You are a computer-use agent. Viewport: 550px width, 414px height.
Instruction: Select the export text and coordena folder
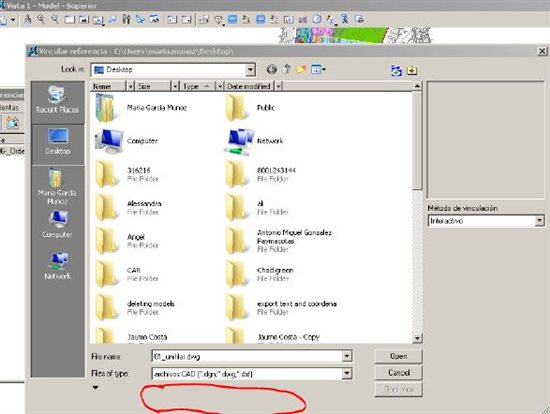click(281, 307)
